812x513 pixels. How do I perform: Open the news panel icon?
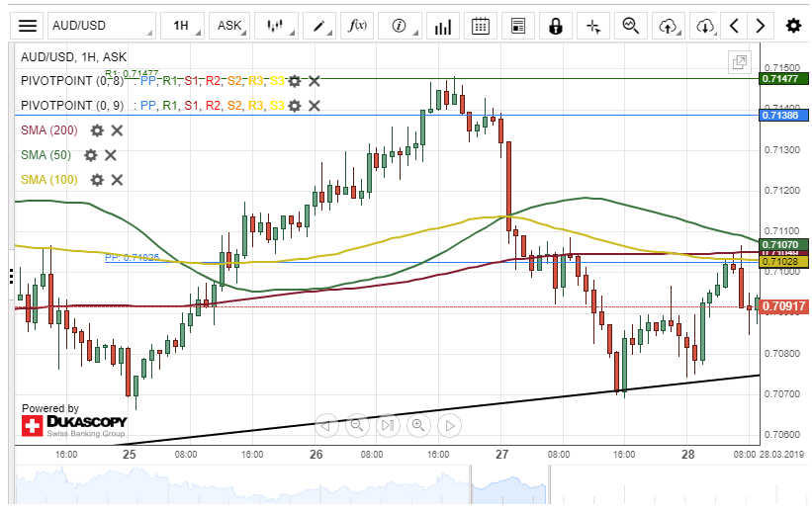(x=518, y=26)
